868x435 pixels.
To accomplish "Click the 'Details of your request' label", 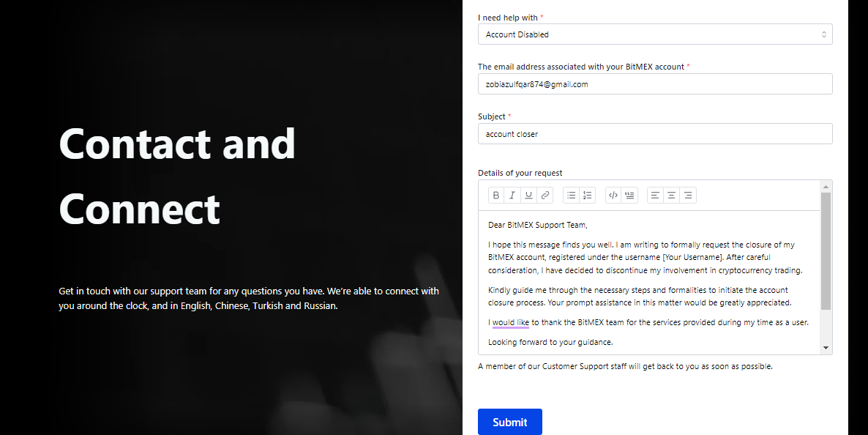I will (x=520, y=173).
